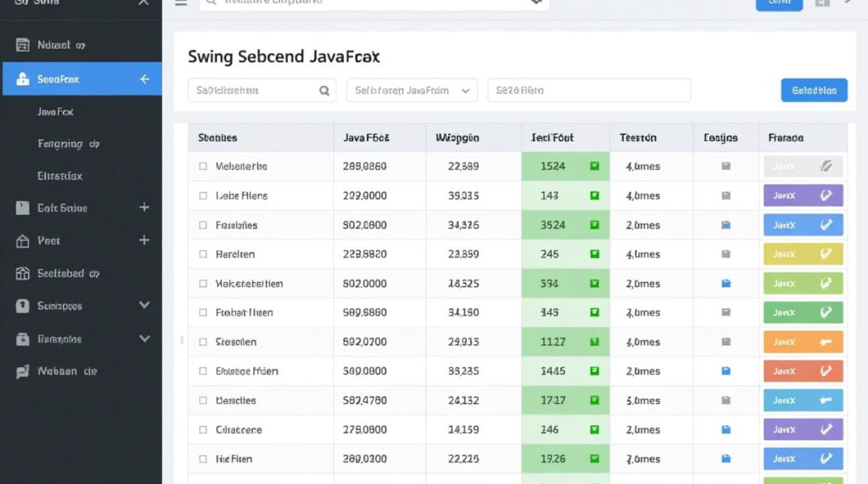Click green status icon in 1524 row
The width and height of the screenshot is (868, 484).
[594, 166]
